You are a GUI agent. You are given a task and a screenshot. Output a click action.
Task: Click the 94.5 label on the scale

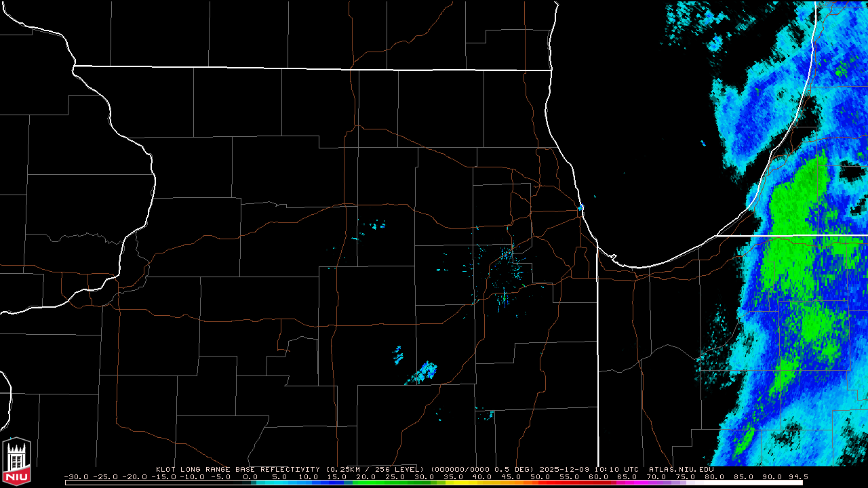797,476
